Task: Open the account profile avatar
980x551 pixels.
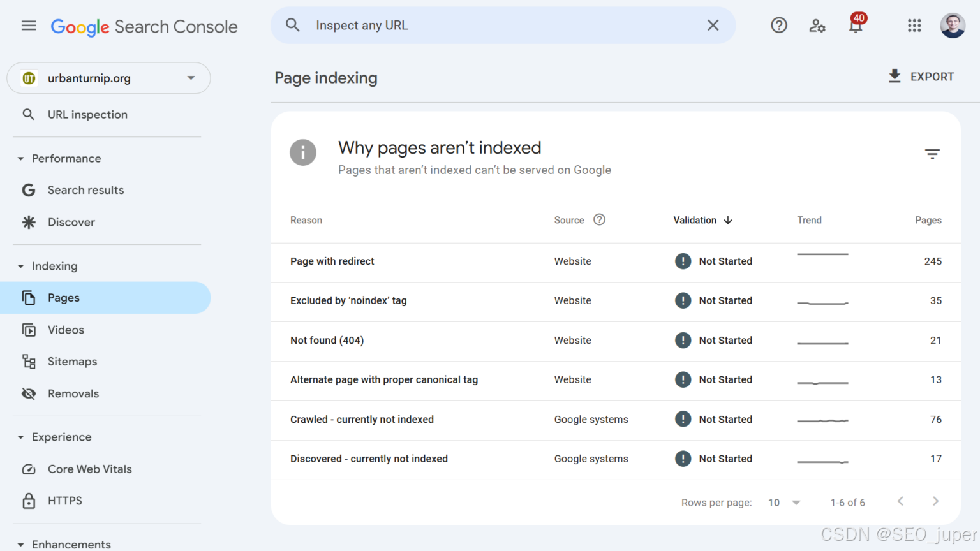Action: coord(953,26)
